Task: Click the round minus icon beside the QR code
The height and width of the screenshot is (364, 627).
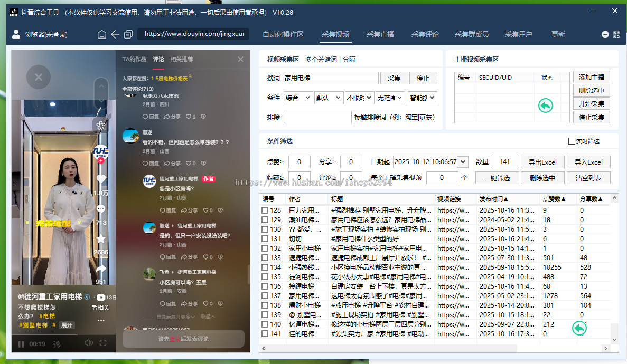Action: click(605, 34)
